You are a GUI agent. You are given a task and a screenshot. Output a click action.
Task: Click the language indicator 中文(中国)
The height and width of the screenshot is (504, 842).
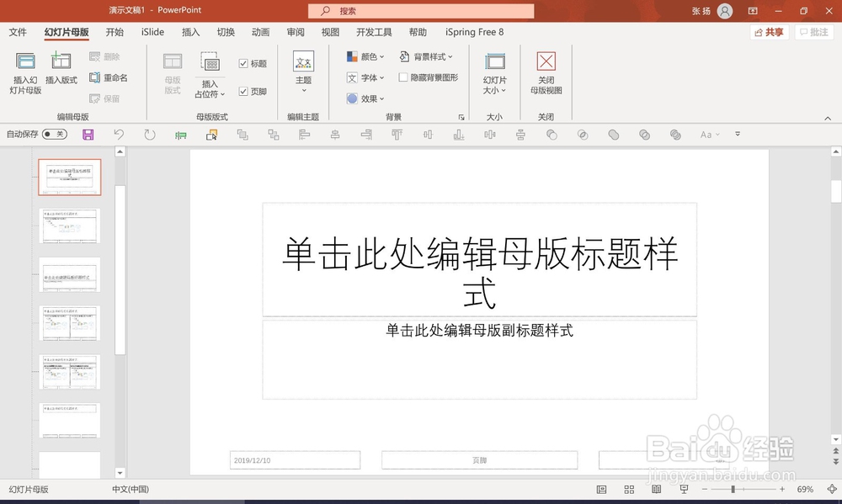131,490
